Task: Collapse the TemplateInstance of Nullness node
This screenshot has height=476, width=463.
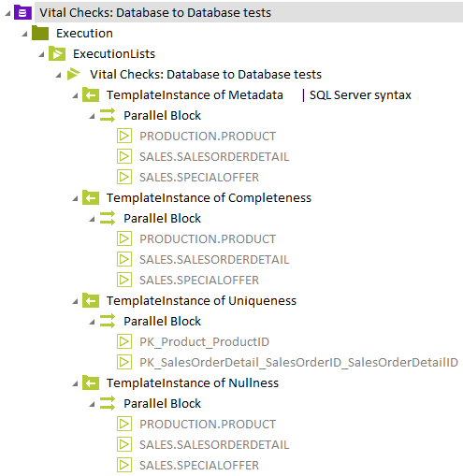Action: point(75,383)
